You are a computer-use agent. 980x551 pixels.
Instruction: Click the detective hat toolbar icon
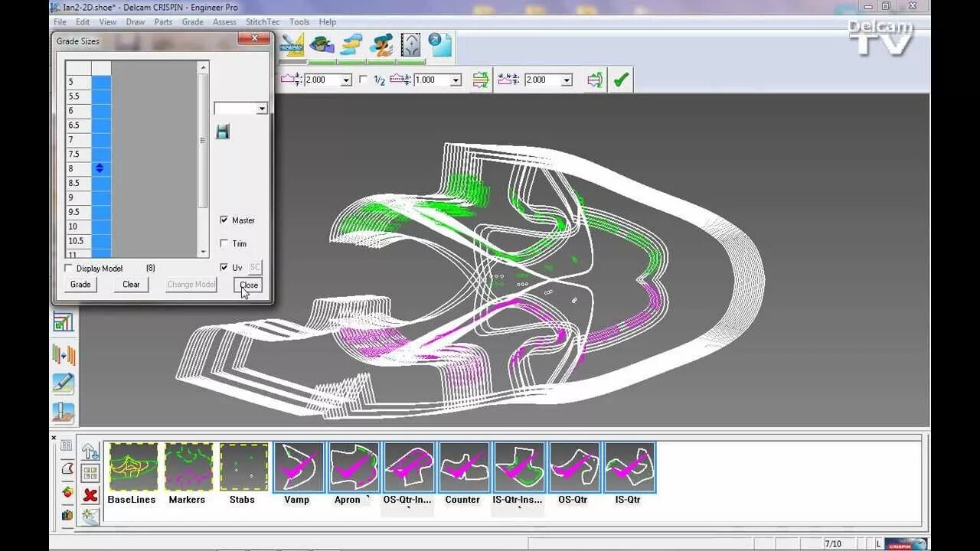[x=322, y=44]
